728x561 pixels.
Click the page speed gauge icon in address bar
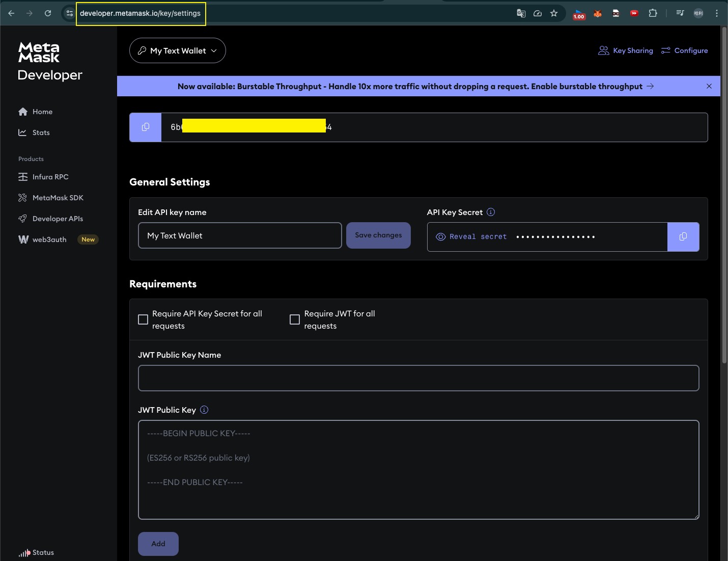(x=538, y=13)
